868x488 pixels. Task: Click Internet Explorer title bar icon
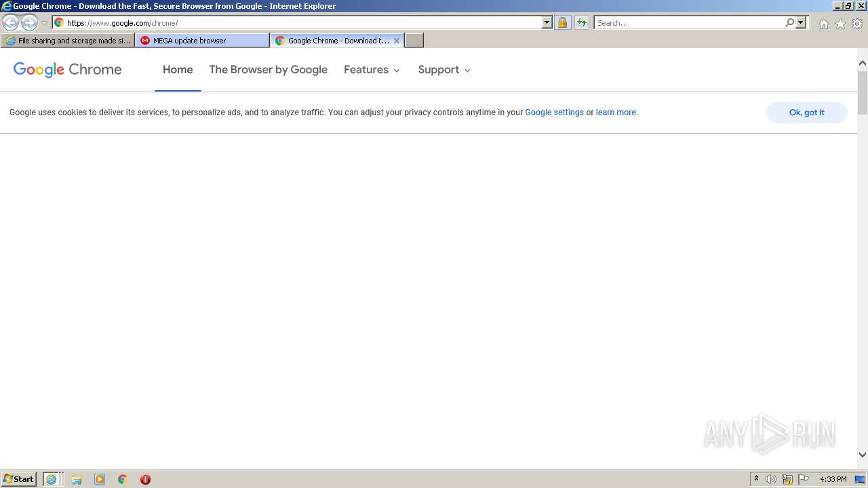[x=6, y=6]
